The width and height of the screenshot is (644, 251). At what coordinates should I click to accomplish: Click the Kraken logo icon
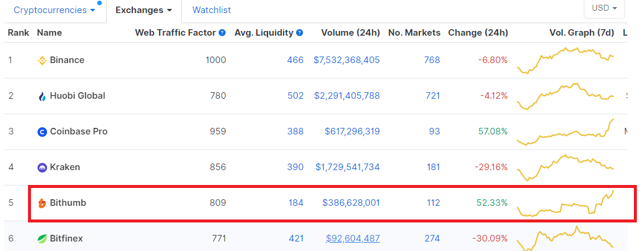42,168
